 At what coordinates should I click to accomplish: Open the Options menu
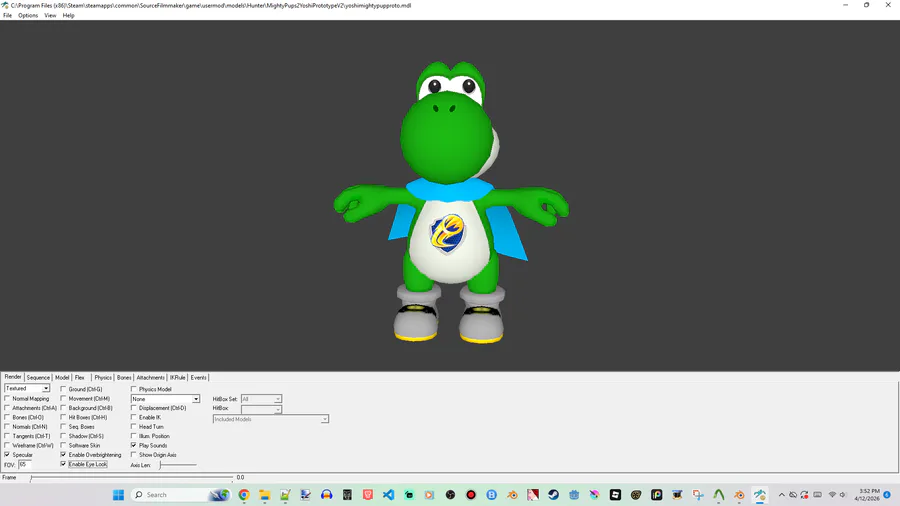click(28, 15)
